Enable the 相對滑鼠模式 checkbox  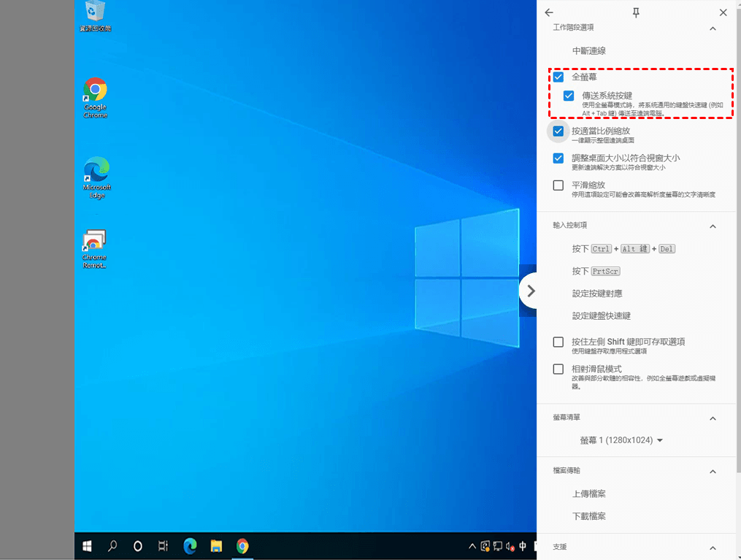[x=558, y=369]
